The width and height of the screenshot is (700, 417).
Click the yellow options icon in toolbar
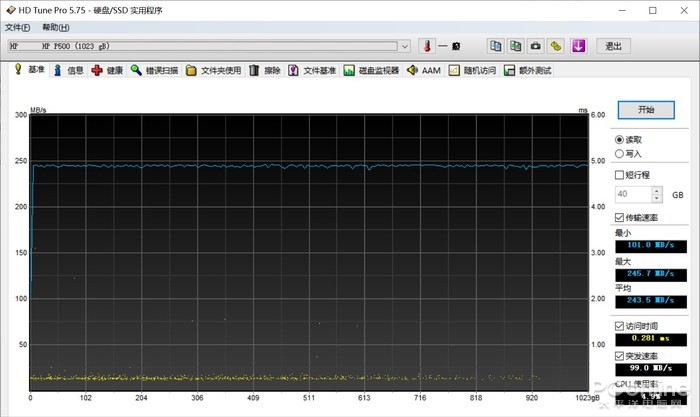pos(555,46)
